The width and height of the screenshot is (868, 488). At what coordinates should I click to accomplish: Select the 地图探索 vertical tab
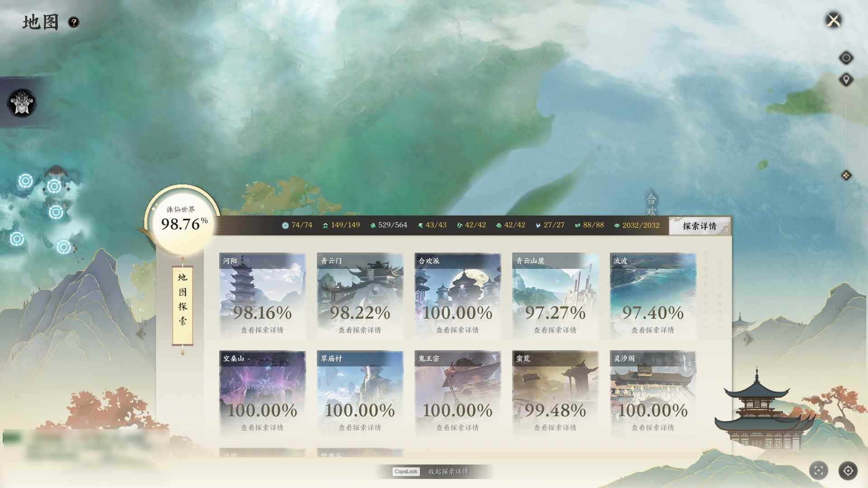pyautogui.click(x=183, y=305)
